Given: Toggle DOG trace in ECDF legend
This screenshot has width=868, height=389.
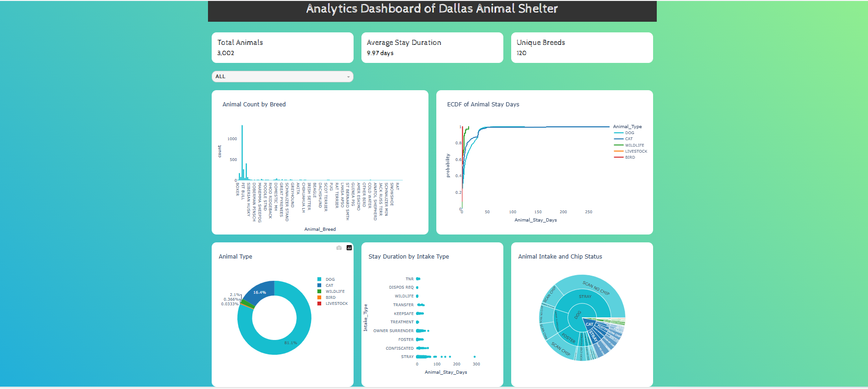Looking at the screenshot, I should [630, 133].
